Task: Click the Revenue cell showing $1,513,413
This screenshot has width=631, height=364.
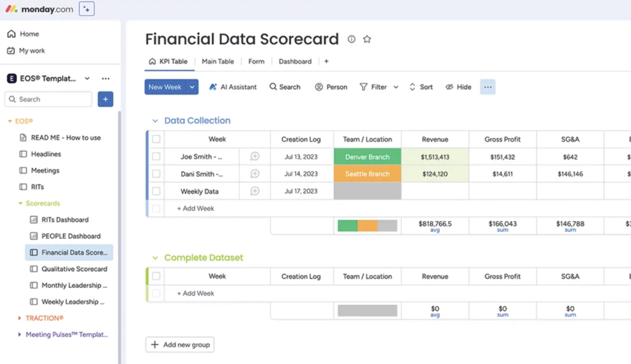Action: pyautogui.click(x=435, y=157)
